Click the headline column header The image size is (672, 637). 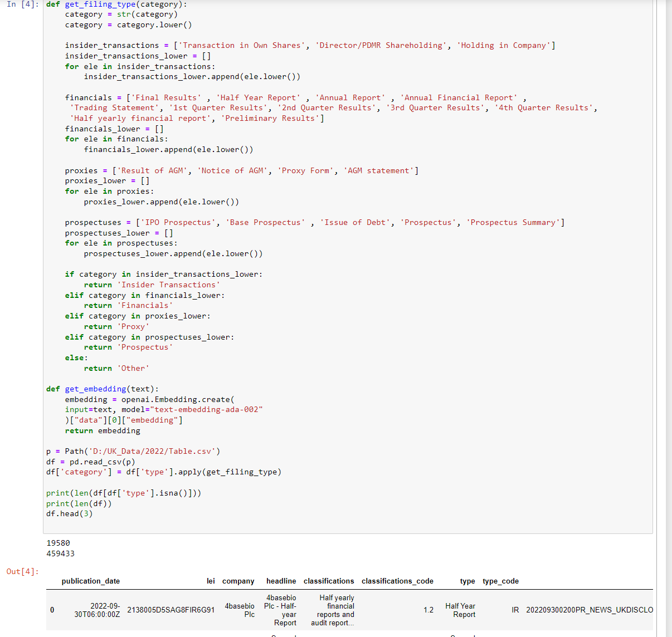click(281, 581)
